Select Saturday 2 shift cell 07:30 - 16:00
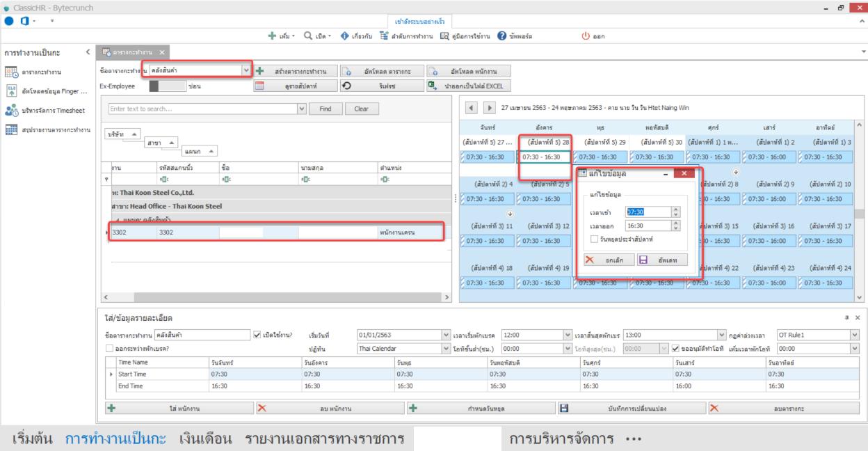This screenshot has width=868, height=451. (769, 157)
